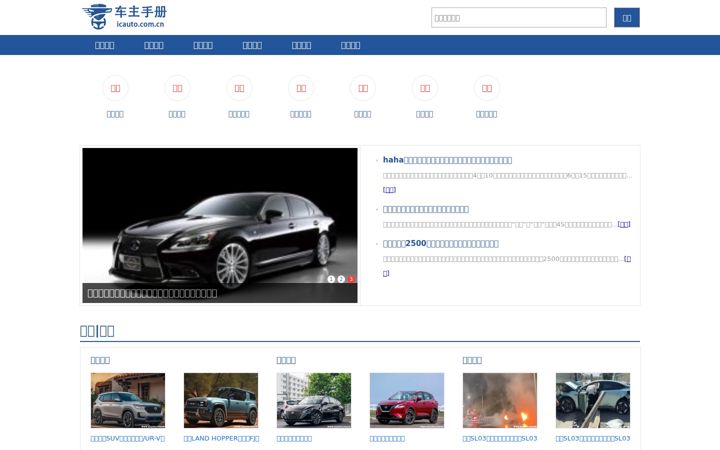Click the white caption over the carousel image
The width and height of the screenshot is (720, 450).
pos(152,293)
